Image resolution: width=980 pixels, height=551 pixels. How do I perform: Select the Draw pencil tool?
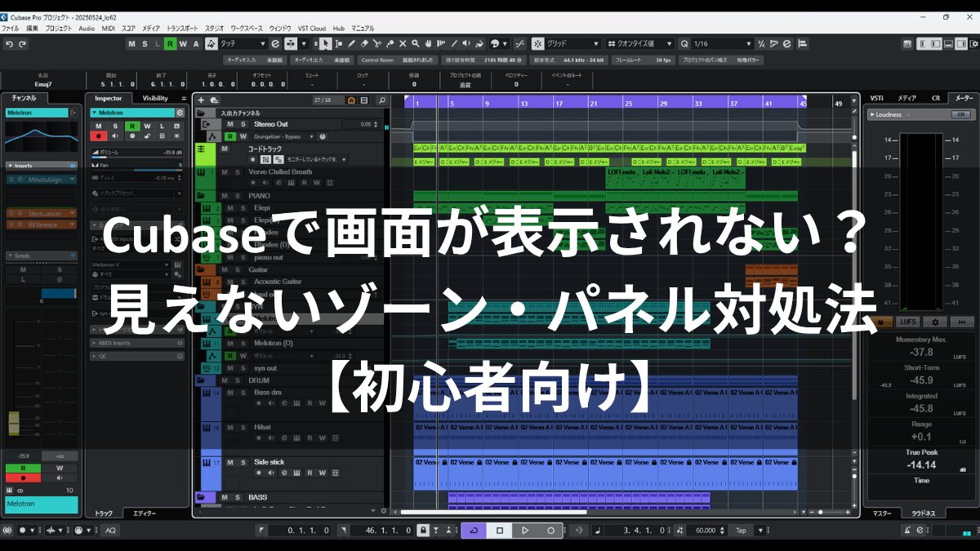[351, 43]
